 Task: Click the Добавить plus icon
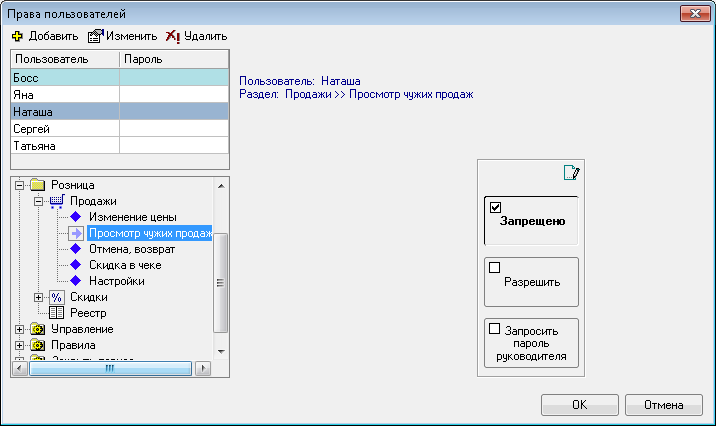tap(17, 36)
